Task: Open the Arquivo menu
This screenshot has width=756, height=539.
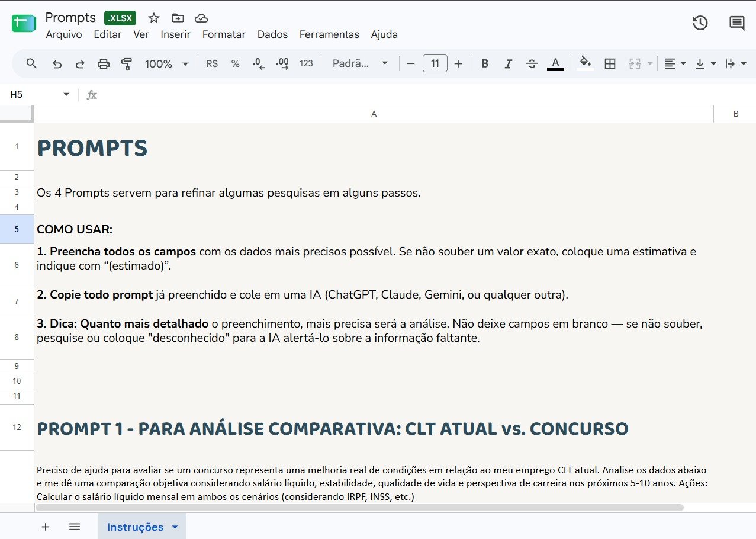Action: 64,34
